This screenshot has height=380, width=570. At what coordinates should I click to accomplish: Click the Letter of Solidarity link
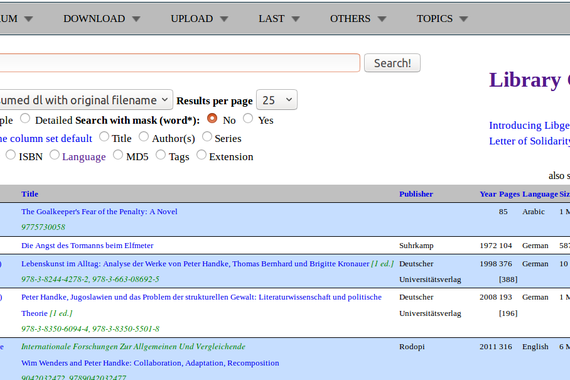pyautogui.click(x=529, y=141)
